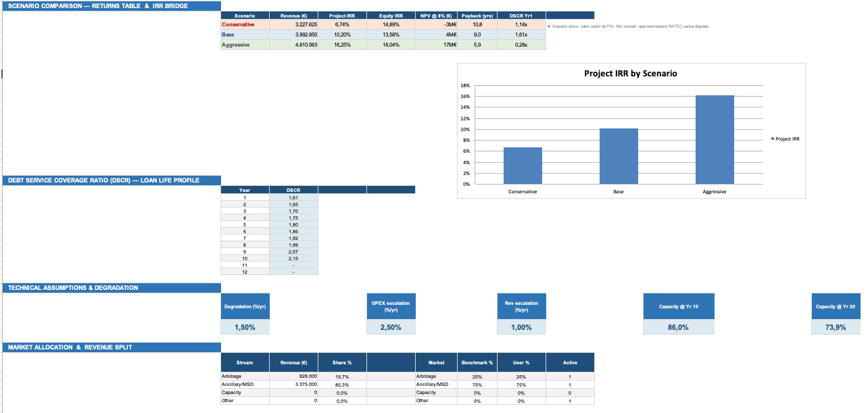Select the Capacity @ Yr 20 value cell

[836, 327]
